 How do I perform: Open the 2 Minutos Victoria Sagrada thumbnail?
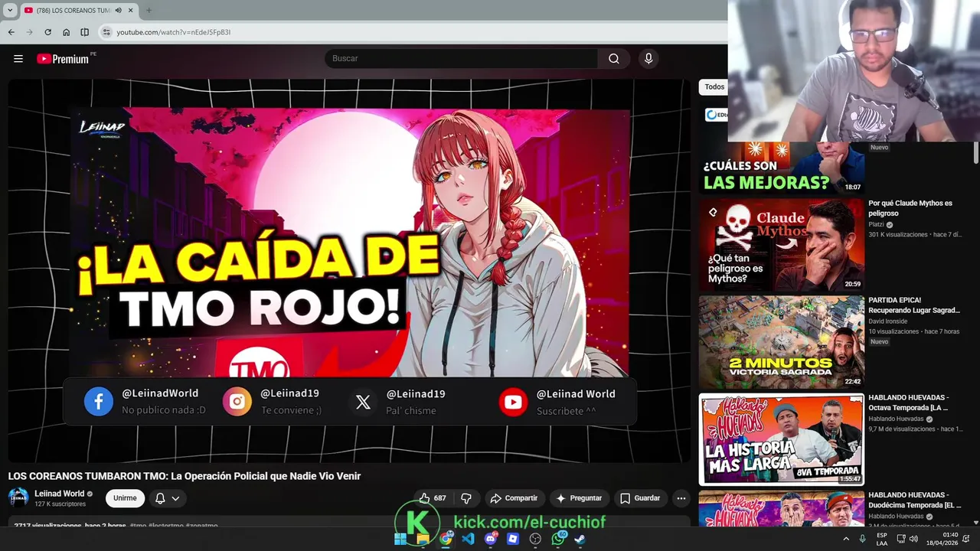tap(781, 342)
